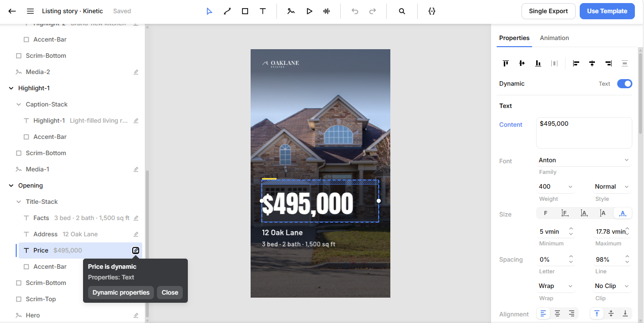644x323 pixels.
Task: Set horizontal text alignment to right
Action: [x=572, y=314]
